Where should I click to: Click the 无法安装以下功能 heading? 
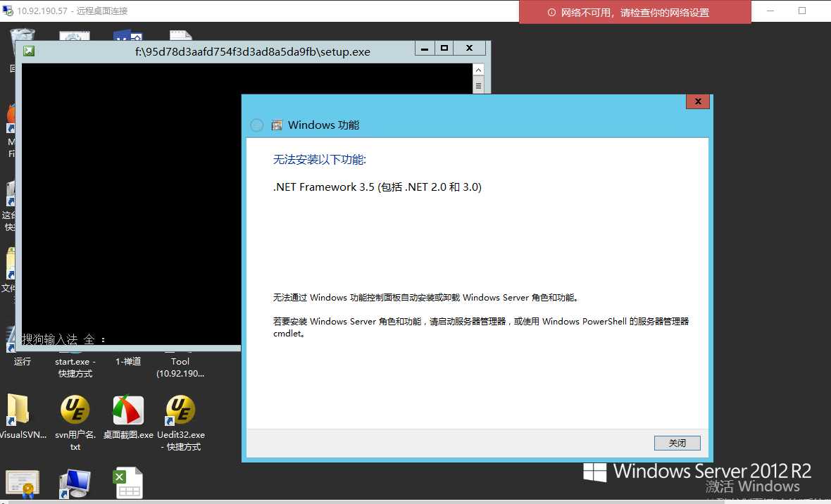coord(320,160)
